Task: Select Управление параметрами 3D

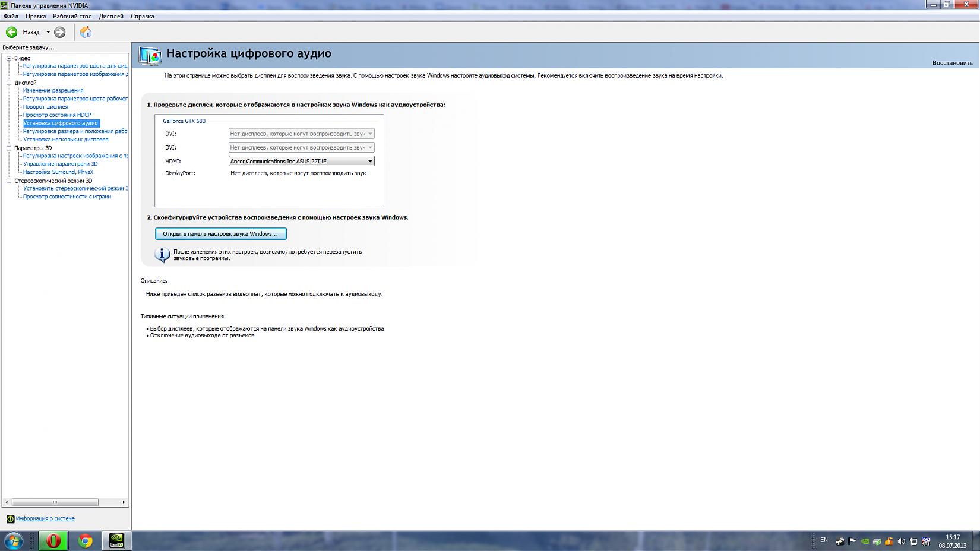Action: [60, 164]
